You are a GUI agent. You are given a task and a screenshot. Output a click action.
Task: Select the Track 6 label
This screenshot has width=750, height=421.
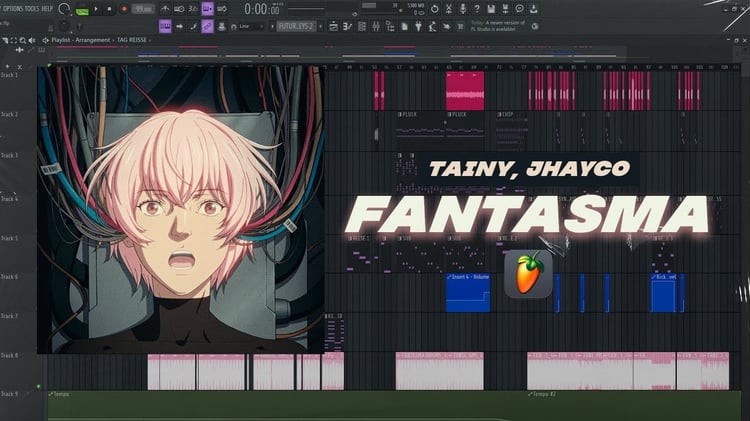[9, 277]
